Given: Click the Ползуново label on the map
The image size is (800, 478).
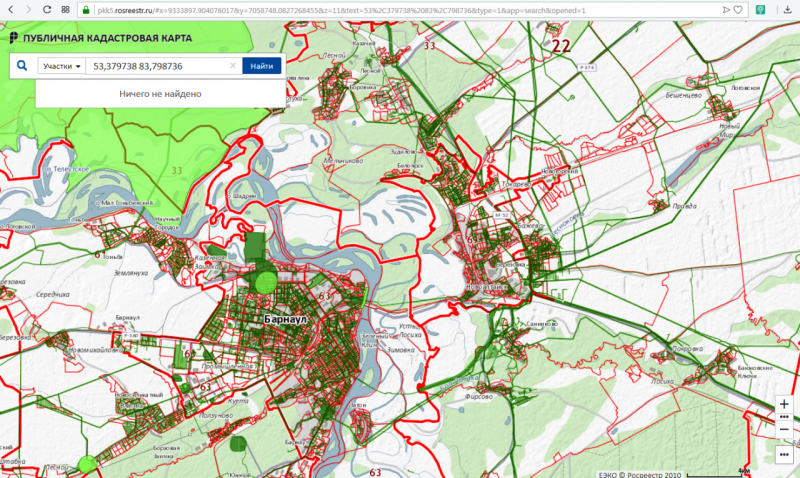Looking at the screenshot, I should [x=216, y=415].
